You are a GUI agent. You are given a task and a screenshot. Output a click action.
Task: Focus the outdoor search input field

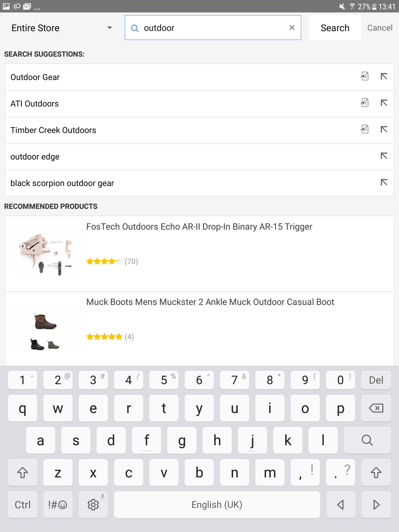pos(213,28)
